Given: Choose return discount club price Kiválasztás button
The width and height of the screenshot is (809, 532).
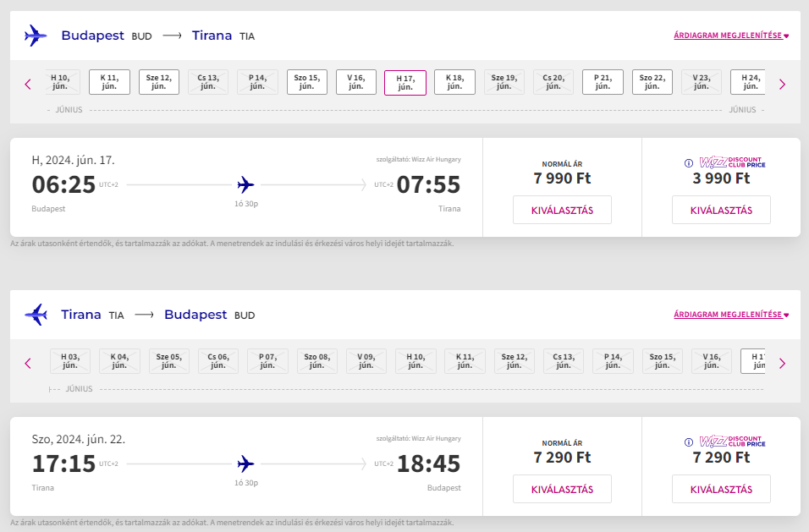Looking at the screenshot, I should click(x=721, y=490).
